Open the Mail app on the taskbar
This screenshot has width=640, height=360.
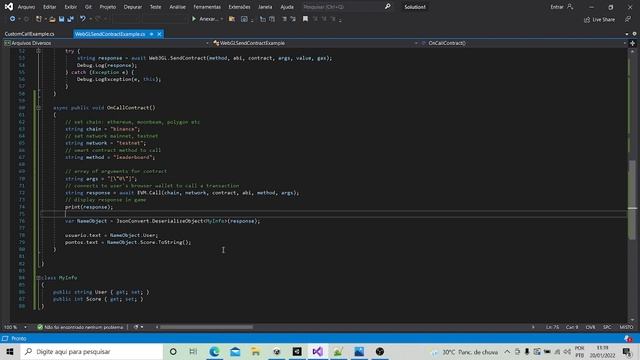tap(235, 351)
